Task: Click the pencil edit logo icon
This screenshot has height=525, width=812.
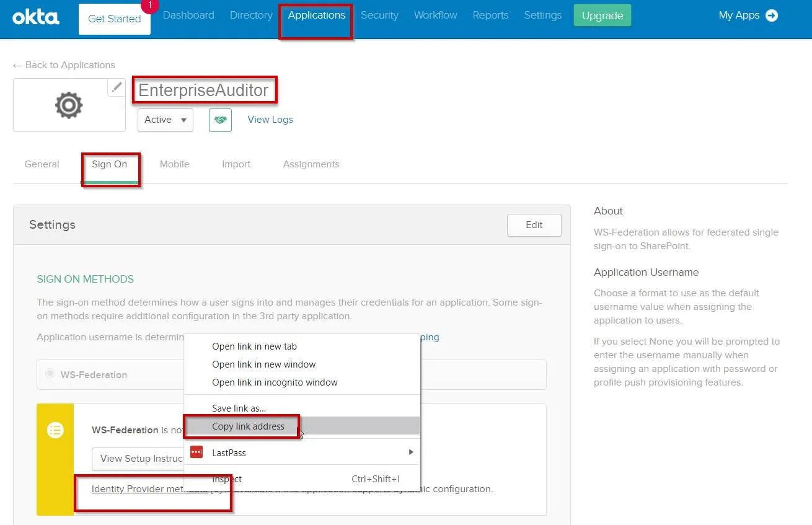Action: [x=117, y=87]
